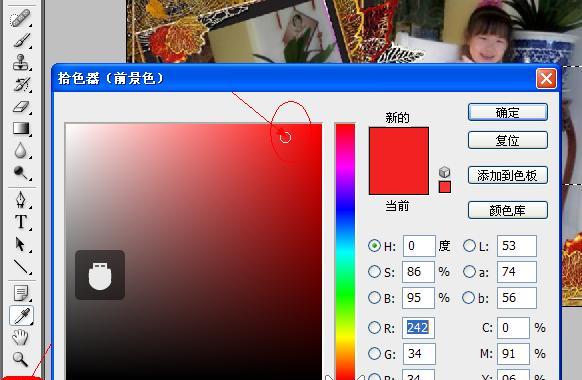
Task: Click in the H degrees field
Action: click(x=419, y=246)
